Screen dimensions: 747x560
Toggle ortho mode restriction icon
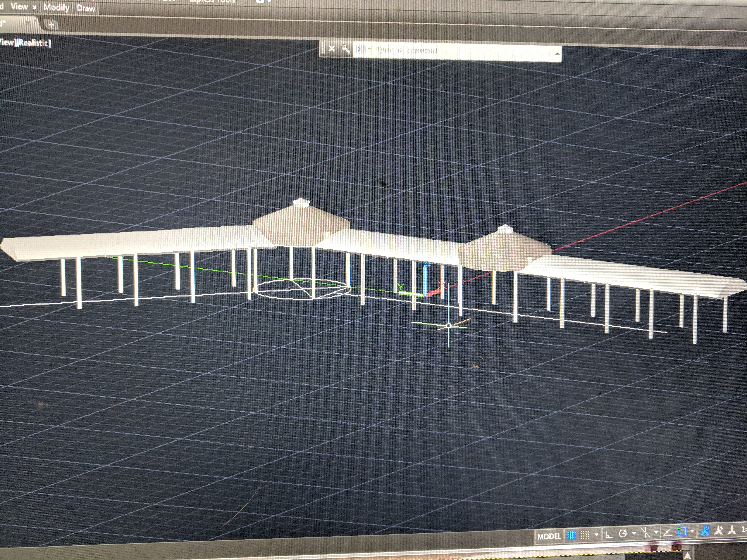coord(609,534)
